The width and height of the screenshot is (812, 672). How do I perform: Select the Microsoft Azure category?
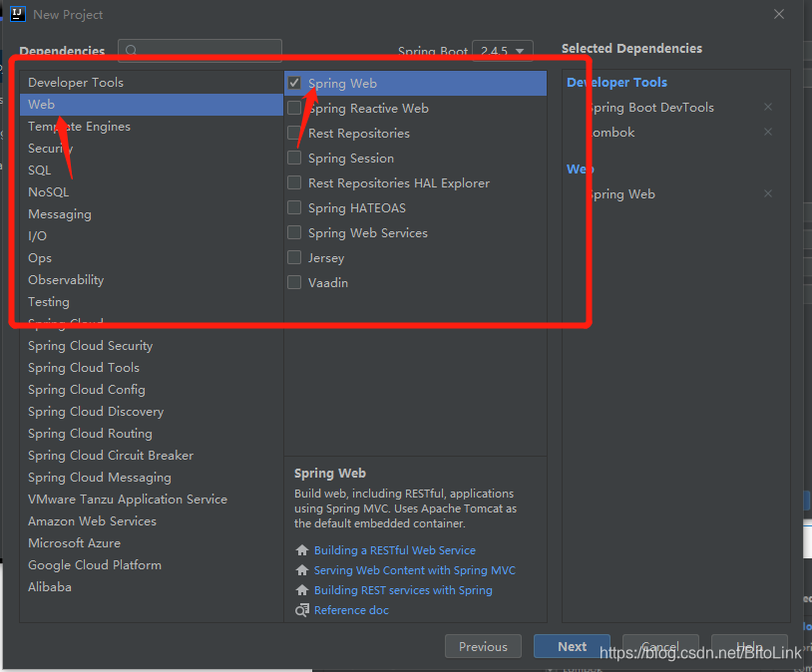pyautogui.click(x=152, y=542)
